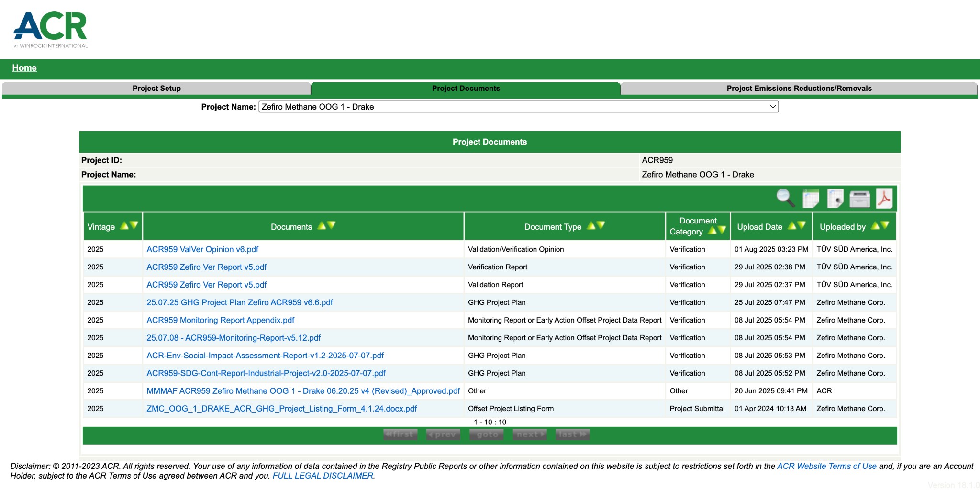Click '01 Aug 2025 03:23 PM' upload date
Screen dimensions: 980x490
click(x=771, y=249)
